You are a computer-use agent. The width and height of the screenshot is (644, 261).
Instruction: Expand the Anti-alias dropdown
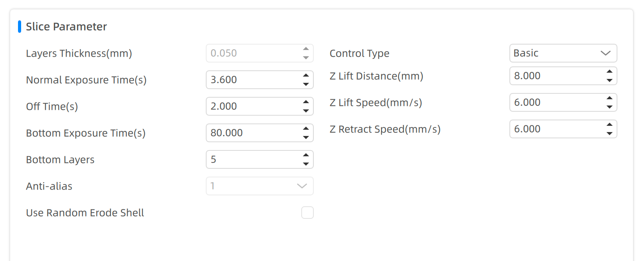(x=260, y=186)
